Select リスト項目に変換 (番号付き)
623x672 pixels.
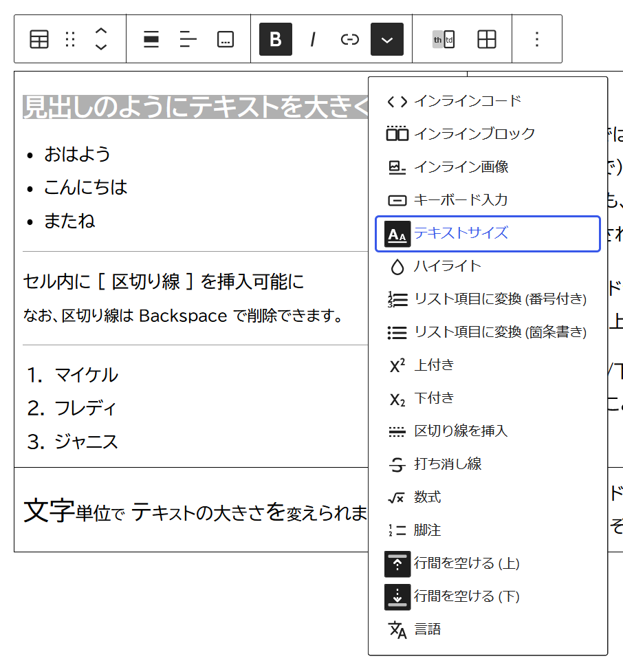pyautogui.click(x=488, y=300)
